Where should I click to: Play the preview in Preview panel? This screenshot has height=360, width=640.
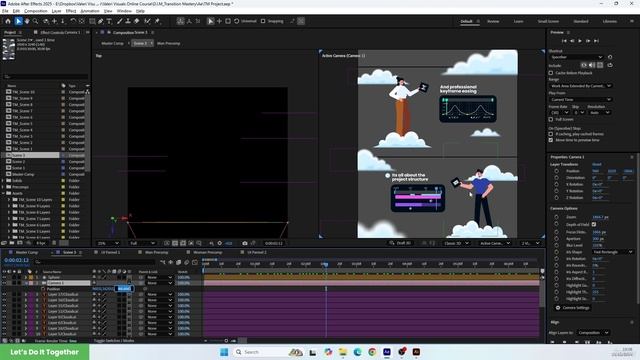[x=580, y=41]
